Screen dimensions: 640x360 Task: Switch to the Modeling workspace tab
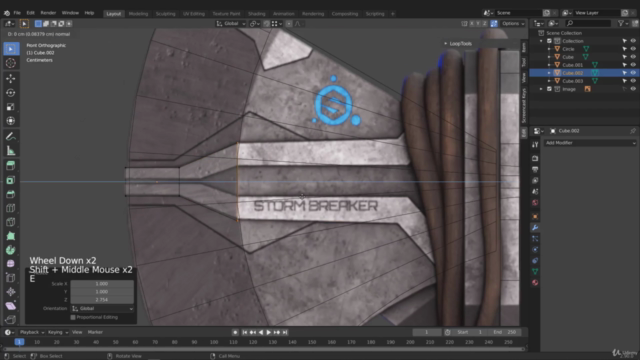point(138,14)
